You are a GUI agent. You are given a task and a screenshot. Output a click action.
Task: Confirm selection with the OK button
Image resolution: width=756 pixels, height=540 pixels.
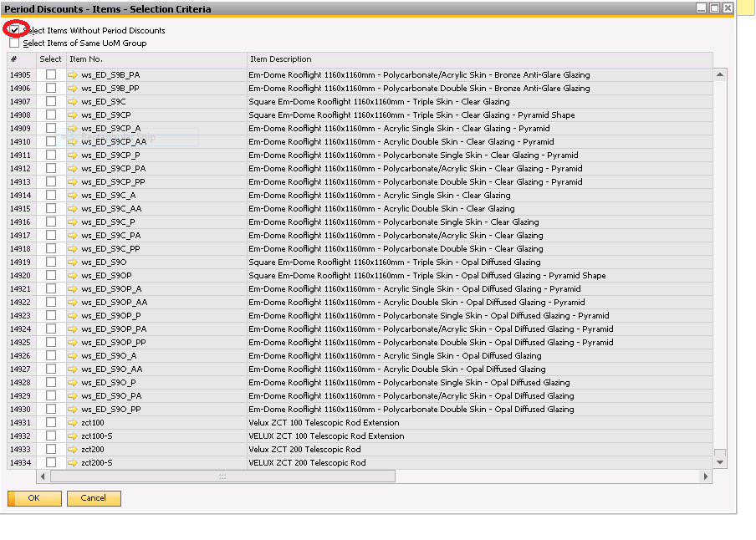[x=34, y=498]
